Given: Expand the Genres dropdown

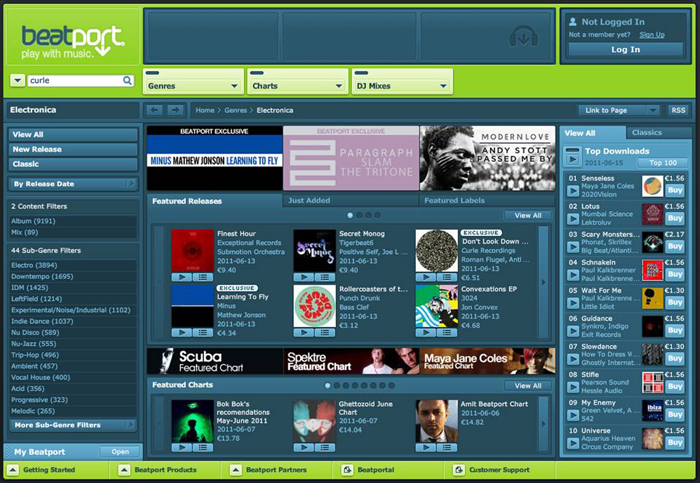Looking at the screenshot, I should [193, 81].
